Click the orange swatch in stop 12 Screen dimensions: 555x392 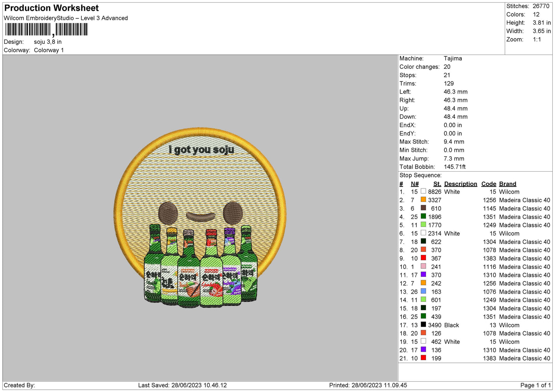pos(423,283)
